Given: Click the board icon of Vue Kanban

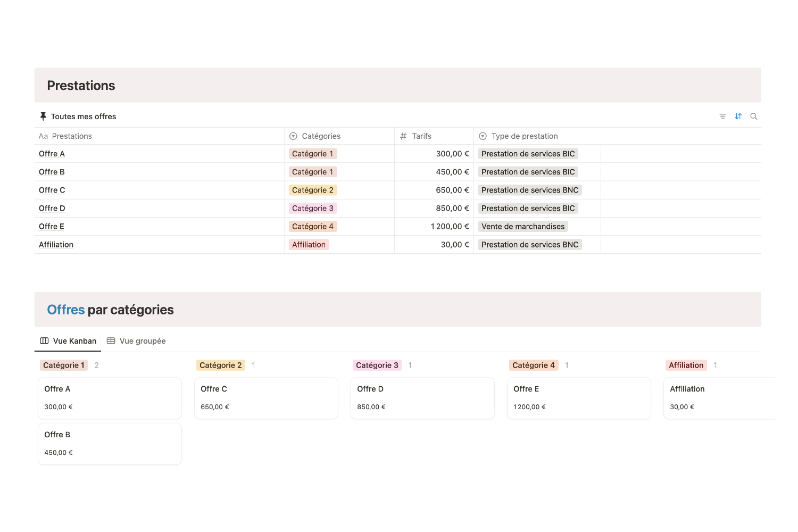Looking at the screenshot, I should coord(44,341).
